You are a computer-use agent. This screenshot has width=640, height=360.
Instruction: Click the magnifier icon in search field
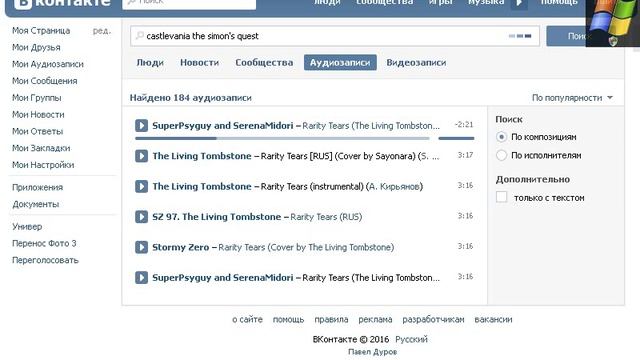click(140, 36)
